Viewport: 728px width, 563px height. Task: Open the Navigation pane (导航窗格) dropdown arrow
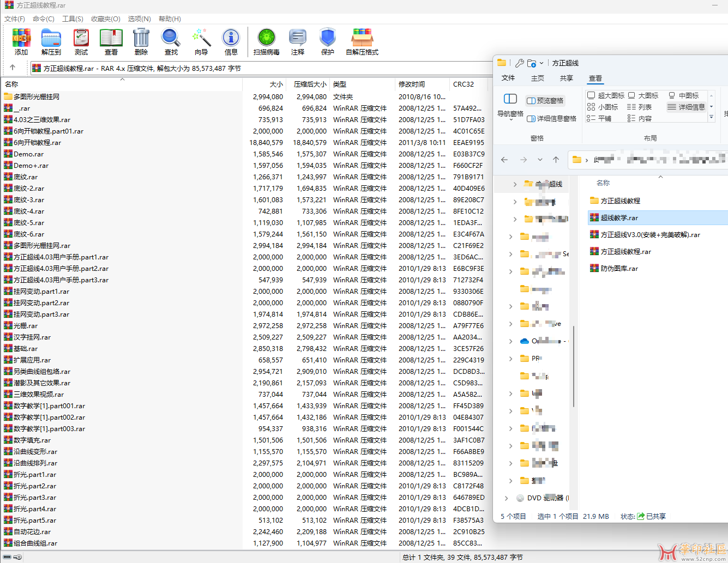point(510,120)
